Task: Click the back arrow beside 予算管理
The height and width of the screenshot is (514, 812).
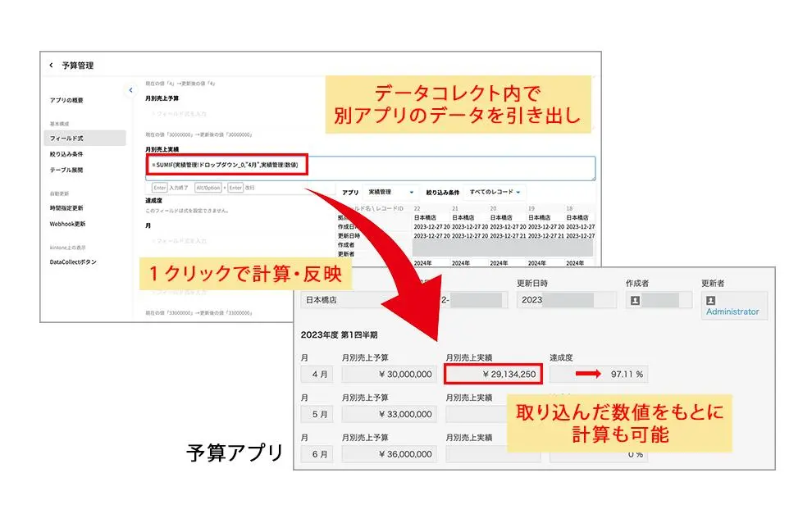Action: pos(52,66)
